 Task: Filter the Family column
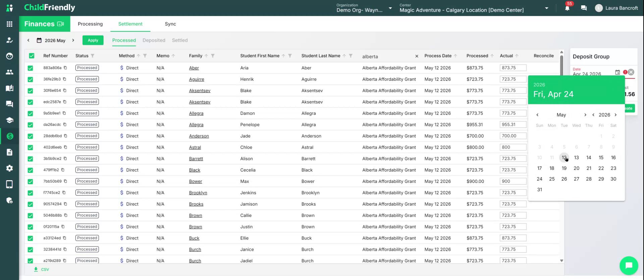pyautogui.click(x=213, y=56)
